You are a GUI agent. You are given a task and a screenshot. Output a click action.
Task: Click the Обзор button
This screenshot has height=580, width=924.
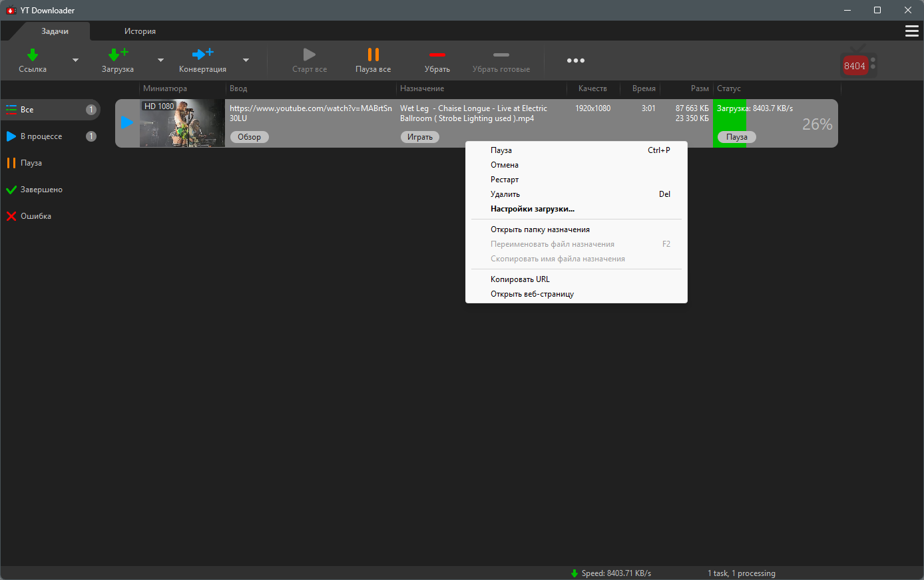click(x=250, y=137)
